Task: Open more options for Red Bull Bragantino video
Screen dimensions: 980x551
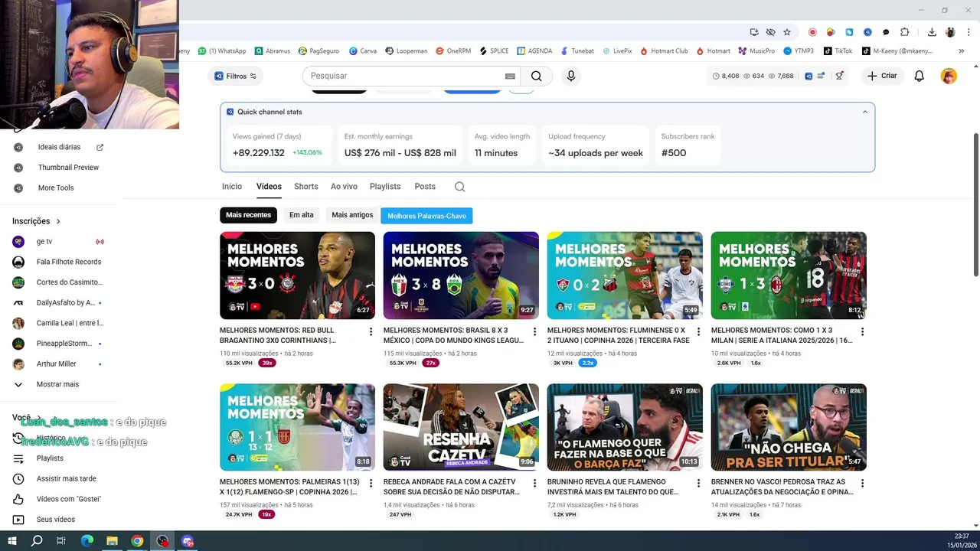Action: (x=371, y=332)
